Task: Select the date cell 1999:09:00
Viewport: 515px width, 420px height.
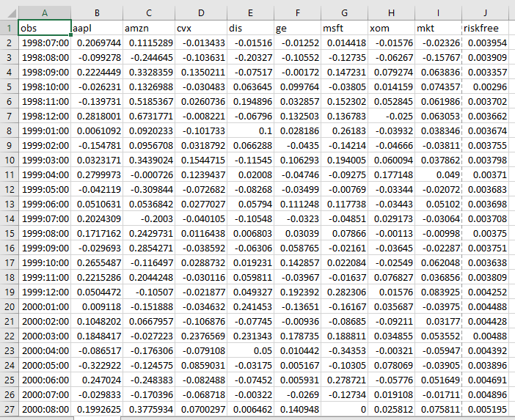Action: [x=45, y=248]
